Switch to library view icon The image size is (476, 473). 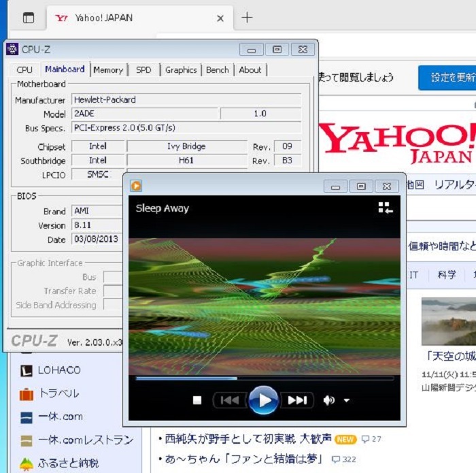[x=386, y=208]
